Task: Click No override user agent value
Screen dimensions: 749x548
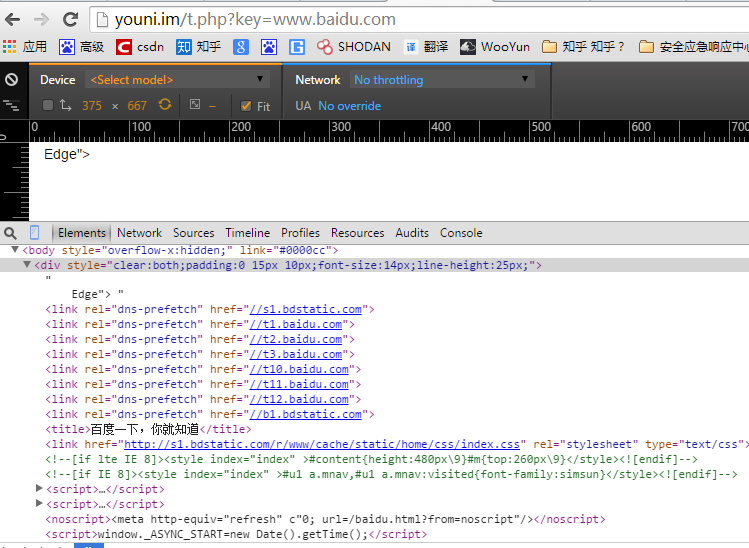Action: pos(350,106)
